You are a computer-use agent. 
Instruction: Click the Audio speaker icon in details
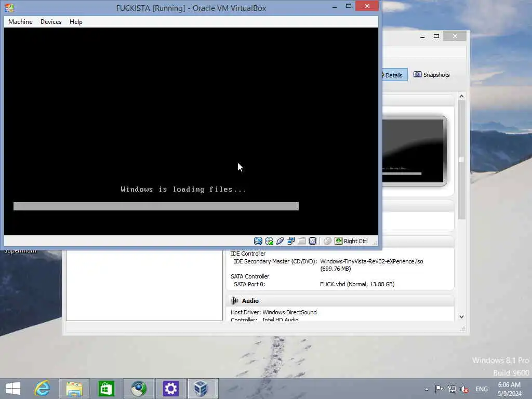pos(234,301)
